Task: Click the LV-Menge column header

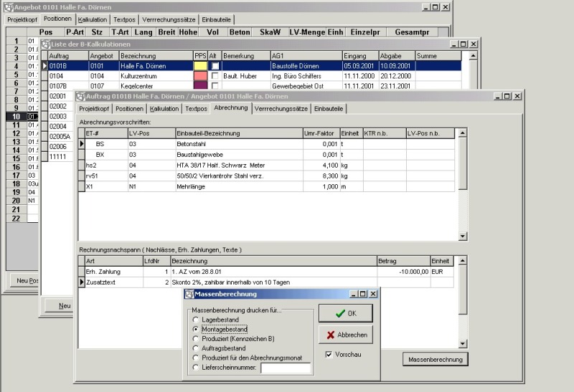Action: click(307, 32)
